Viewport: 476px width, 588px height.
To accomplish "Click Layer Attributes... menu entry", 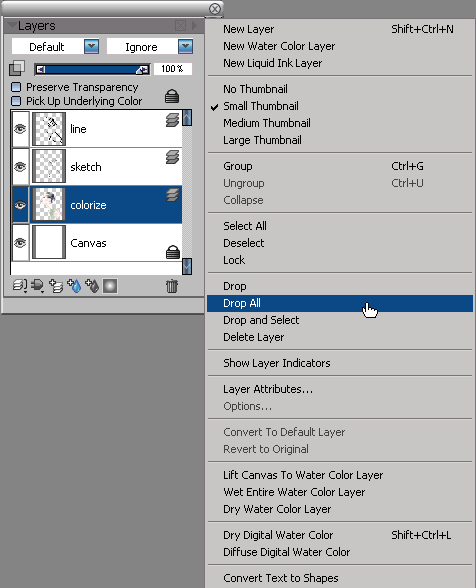I will coord(268,389).
